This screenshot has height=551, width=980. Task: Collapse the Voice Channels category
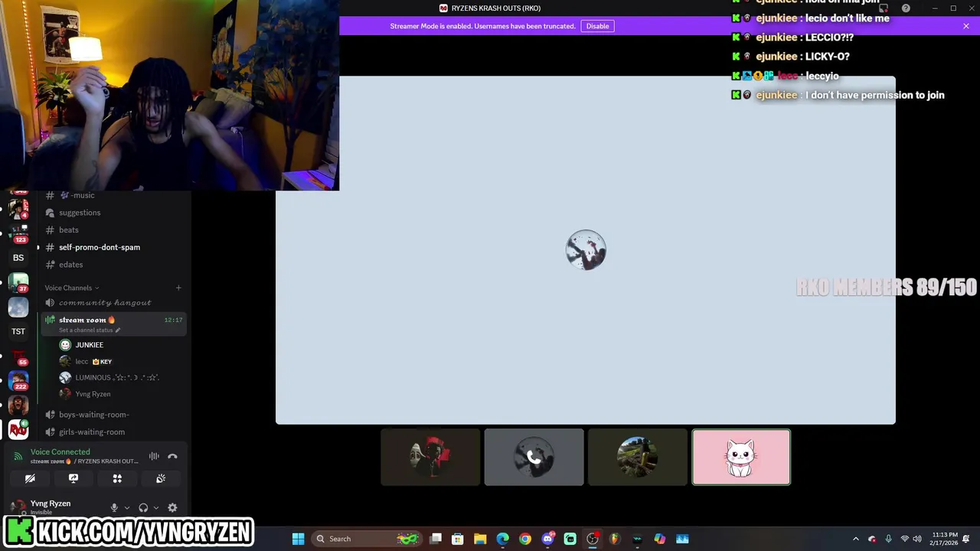[x=72, y=288]
